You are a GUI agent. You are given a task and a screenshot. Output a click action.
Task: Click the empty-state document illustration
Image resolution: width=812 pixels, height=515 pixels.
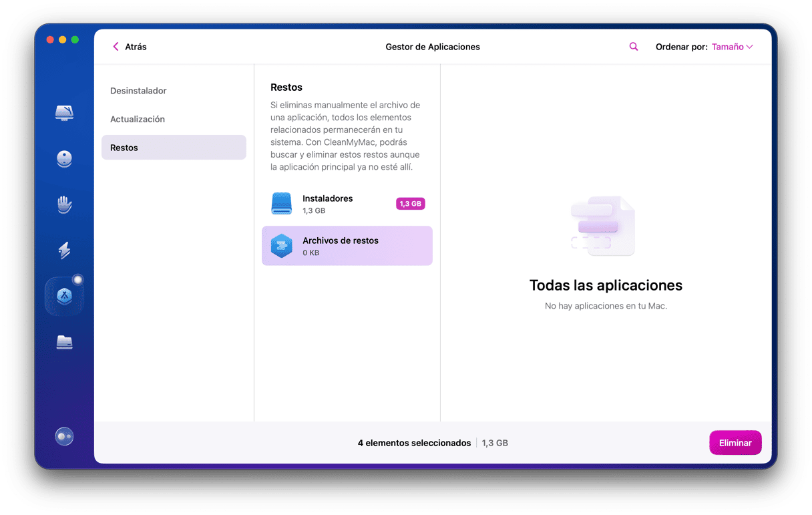click(x=603, y=226)
